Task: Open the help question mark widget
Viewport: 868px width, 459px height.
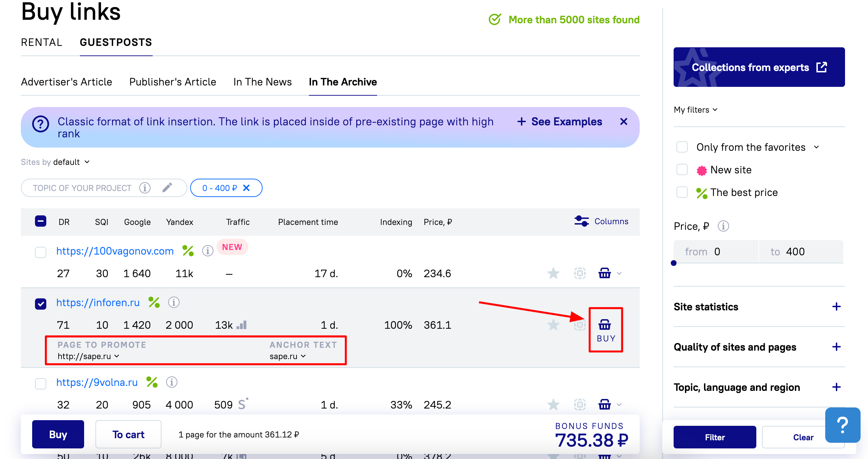Action: (x=843, y=425)
